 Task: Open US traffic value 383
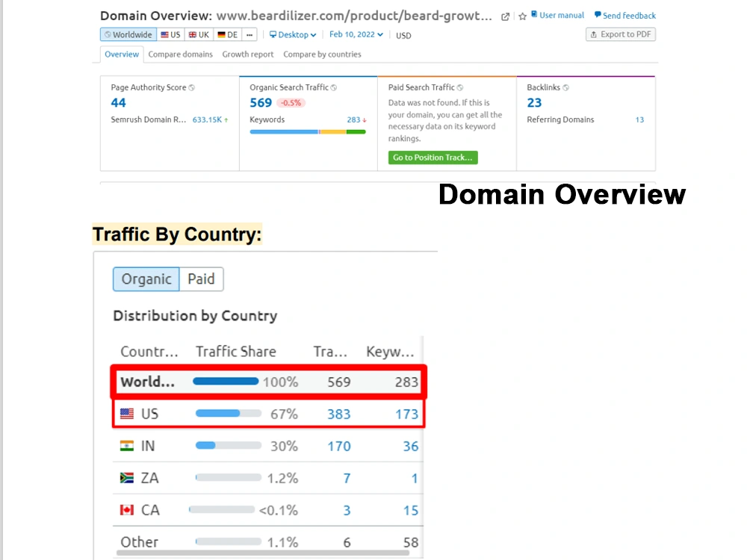click(338, 414)
